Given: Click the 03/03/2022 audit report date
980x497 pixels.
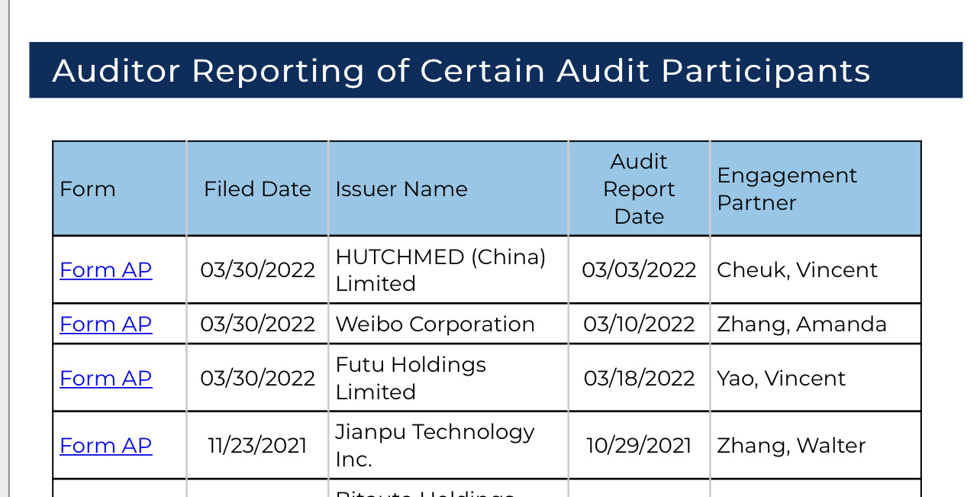Looking at the screenshot, I should click(639, 270).
